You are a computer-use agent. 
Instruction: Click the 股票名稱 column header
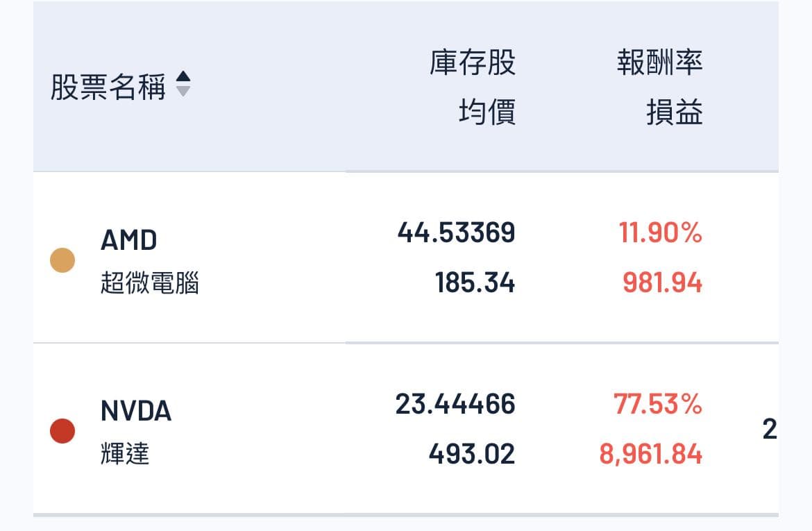pyautogui.click(x=108, y=88)
